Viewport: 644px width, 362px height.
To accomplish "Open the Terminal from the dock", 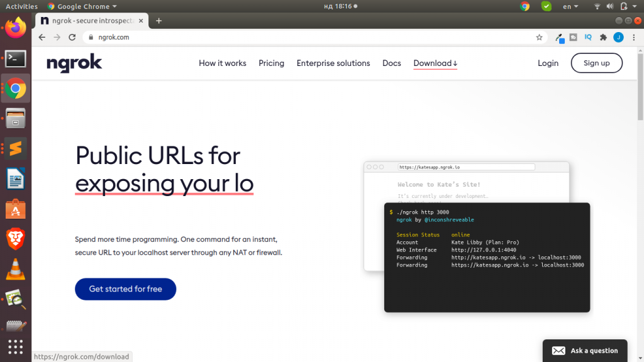I will click(x=14, y=58).
